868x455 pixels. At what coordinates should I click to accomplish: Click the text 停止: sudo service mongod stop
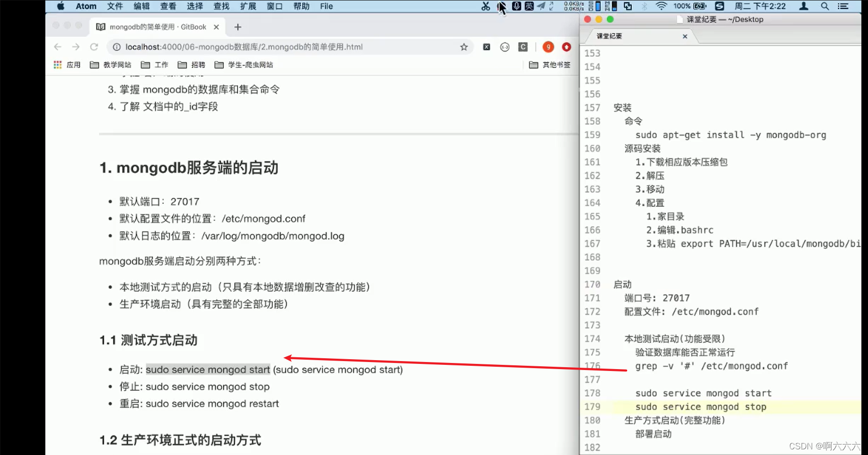[195, 387]
